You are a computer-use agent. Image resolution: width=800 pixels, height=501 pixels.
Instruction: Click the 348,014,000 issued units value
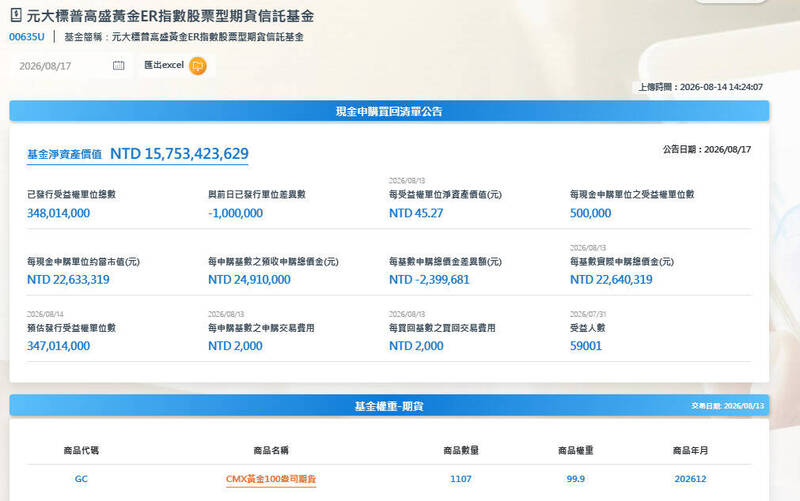click(x=58, y=213)
